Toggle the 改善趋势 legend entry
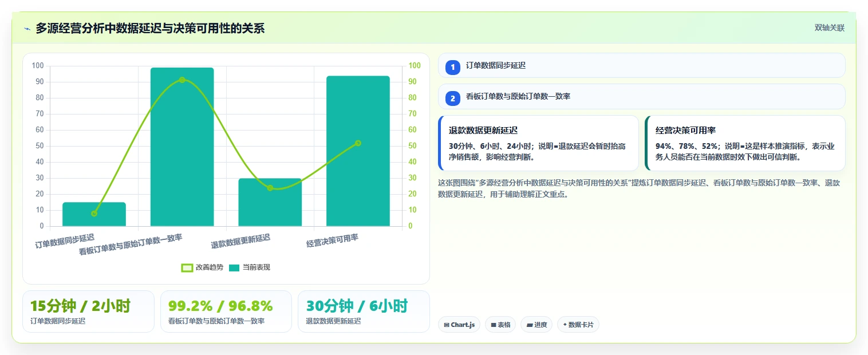868x355 pixels. coord(201,267)
